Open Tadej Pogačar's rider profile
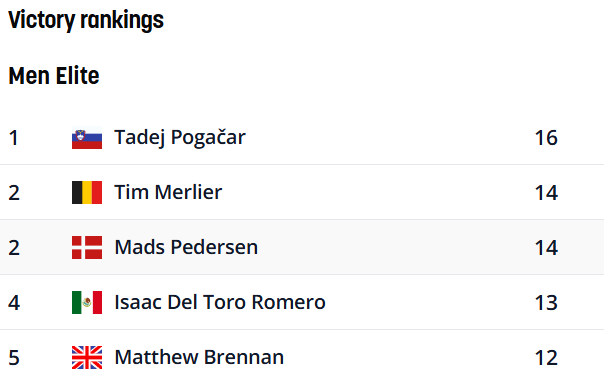 180,138
